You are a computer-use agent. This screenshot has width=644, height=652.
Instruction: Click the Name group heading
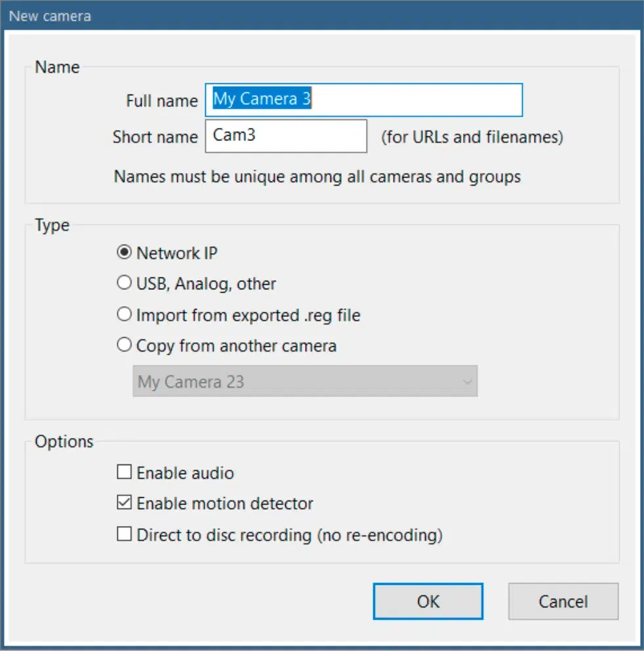[57, 67]
